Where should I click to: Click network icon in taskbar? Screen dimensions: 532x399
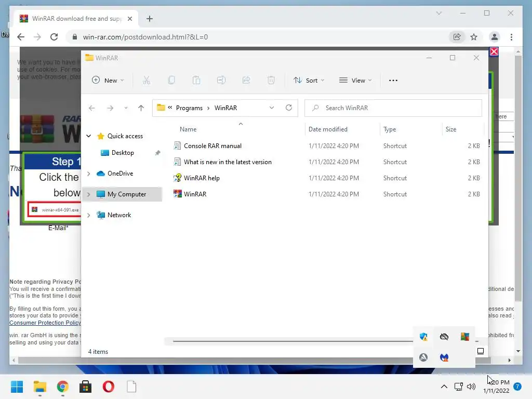pyautogui.click(x=458, y=387)
